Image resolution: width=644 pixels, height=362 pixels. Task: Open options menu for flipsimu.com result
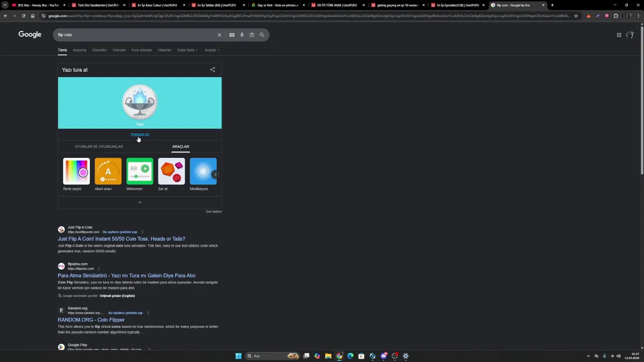click(x=99, y=268)
